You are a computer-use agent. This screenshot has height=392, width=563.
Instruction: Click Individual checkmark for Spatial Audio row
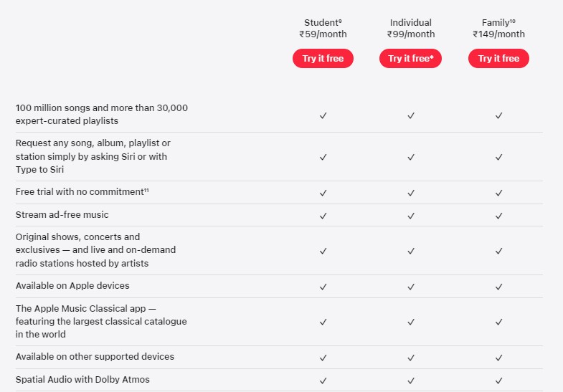pos(411,380)
